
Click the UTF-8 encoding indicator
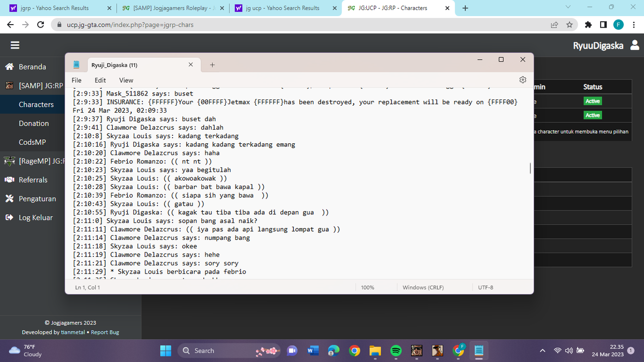point(486,288)
